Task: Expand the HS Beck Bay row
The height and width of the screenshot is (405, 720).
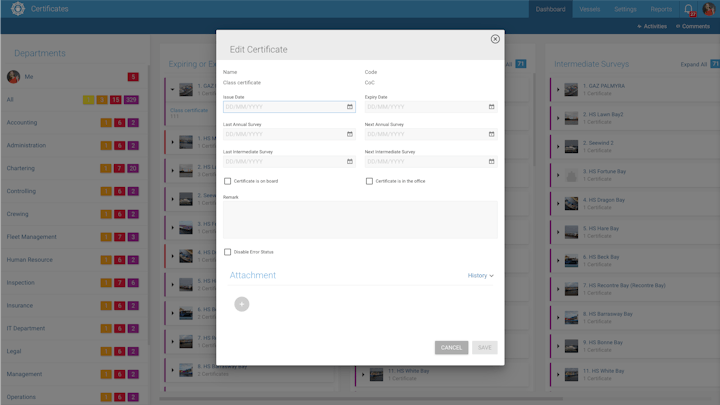Action: [558, 260]
